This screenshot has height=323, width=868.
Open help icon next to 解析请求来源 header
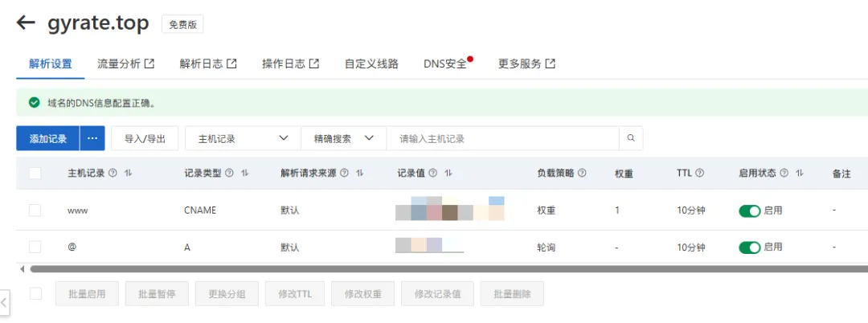tap(344, 173)
